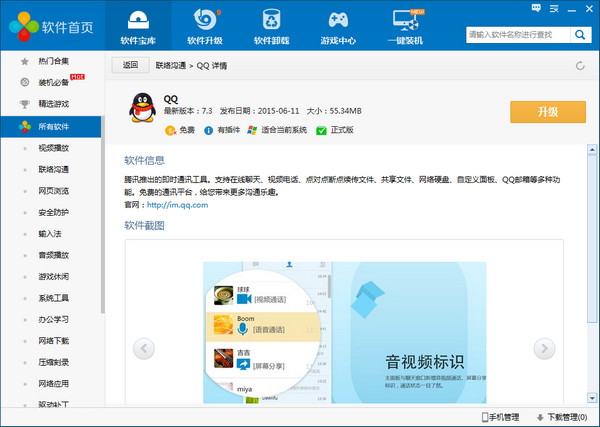This screenshot has width=600, height=427.
Task: Show next screenshot with right arrow
Action: [544, 348]
